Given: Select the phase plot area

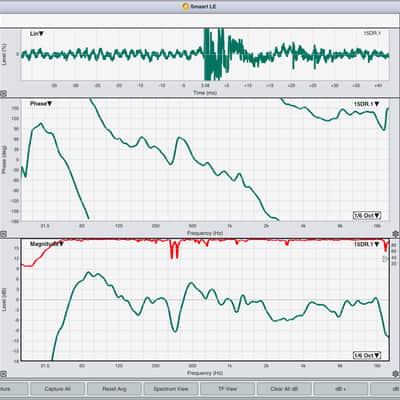Looking at the screenshot, I should pos(205,160).
